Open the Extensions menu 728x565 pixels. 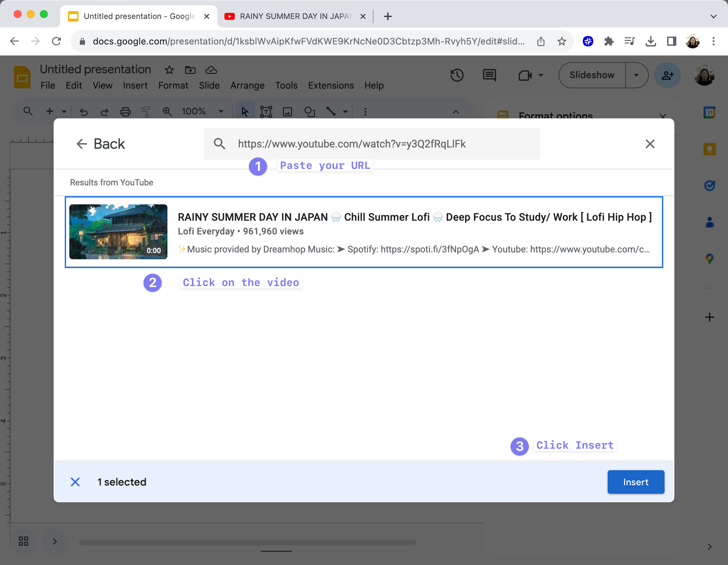click(x=331, y=85)
